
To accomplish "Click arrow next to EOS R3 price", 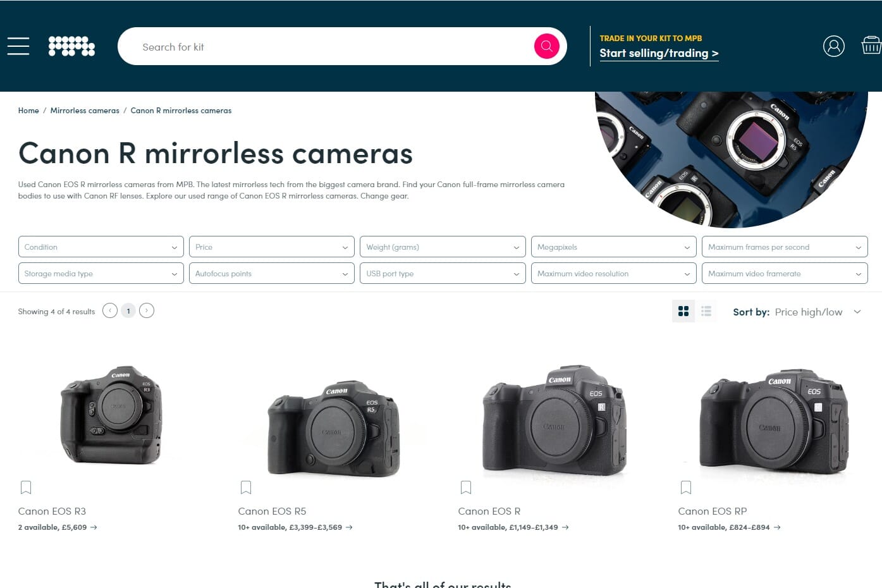I will [94, 527].
